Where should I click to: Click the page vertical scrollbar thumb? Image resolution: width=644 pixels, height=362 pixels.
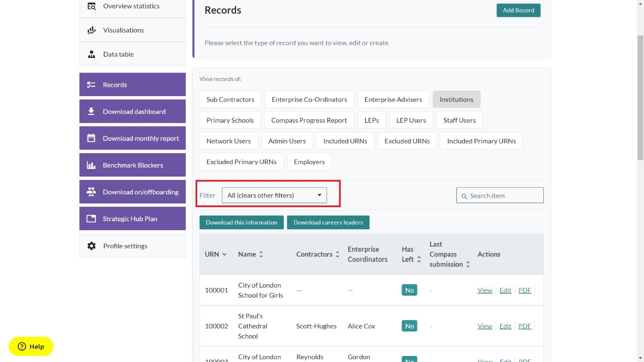pos(640,97)
